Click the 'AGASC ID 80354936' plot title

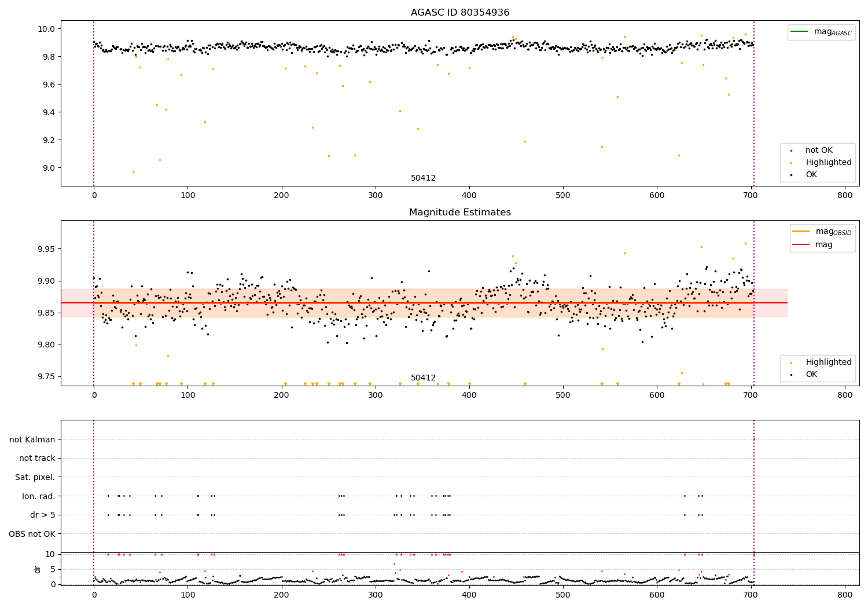[460, 13]
